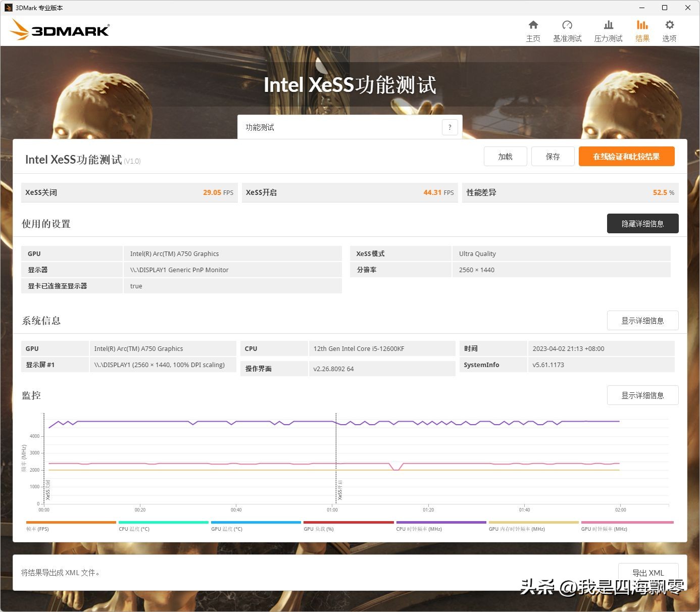
Task: Show detailed info for 系统信息 section
Action: click(642, 320)
